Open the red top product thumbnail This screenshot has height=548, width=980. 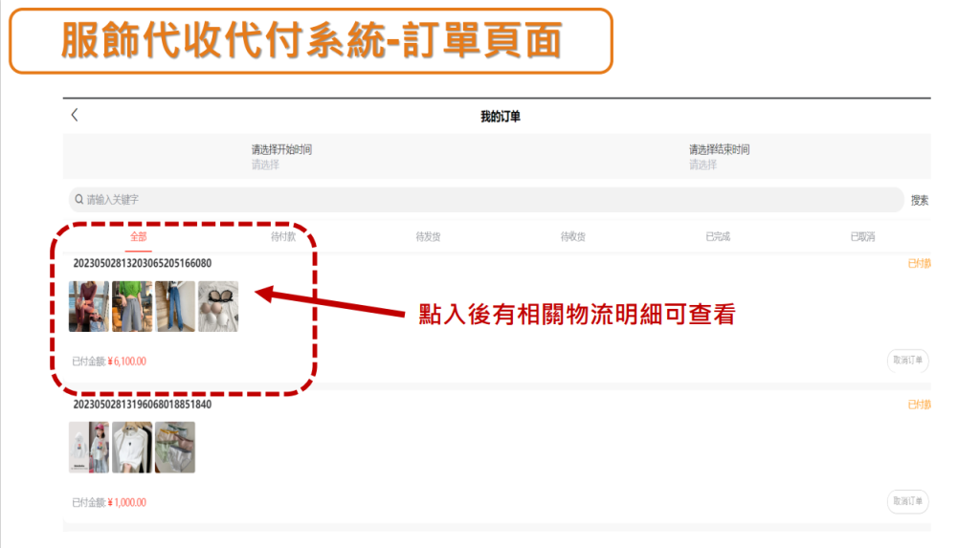tap(89, 306)
